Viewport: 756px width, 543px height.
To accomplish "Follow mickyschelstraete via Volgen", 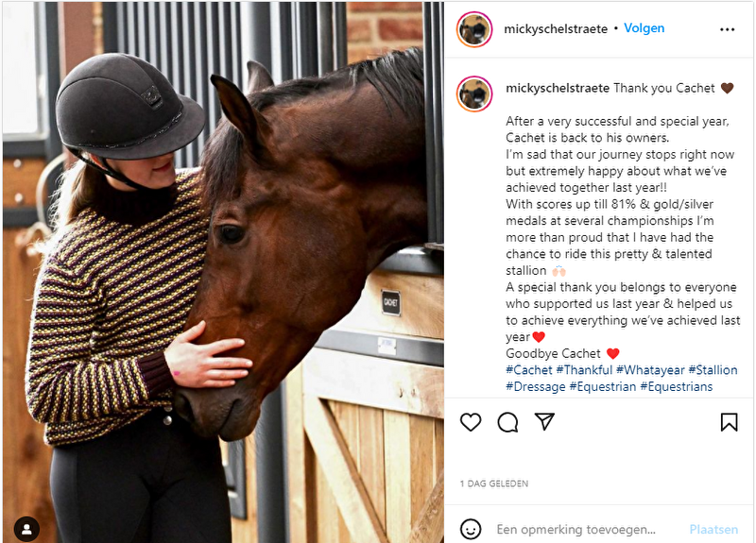I will coord(644,28).
